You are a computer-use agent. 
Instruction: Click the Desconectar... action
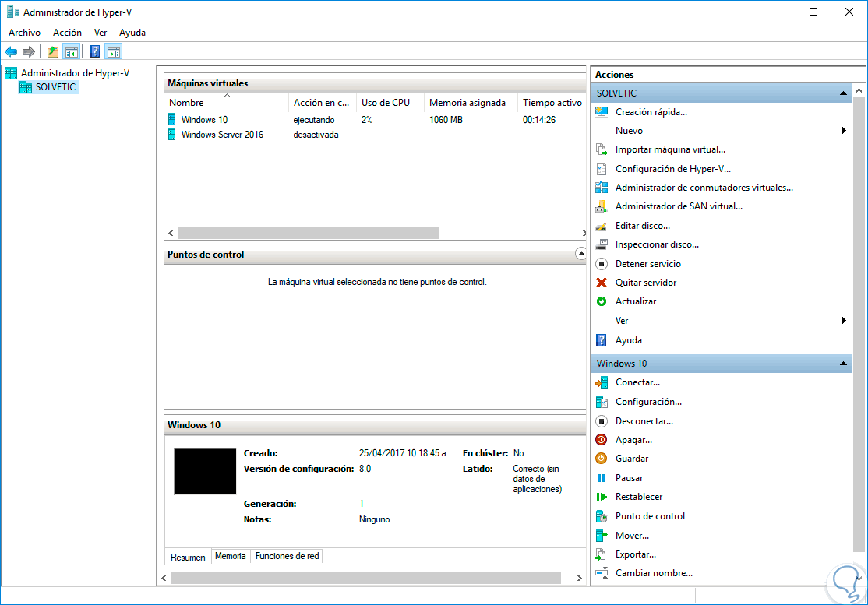[x=644, y=420]
